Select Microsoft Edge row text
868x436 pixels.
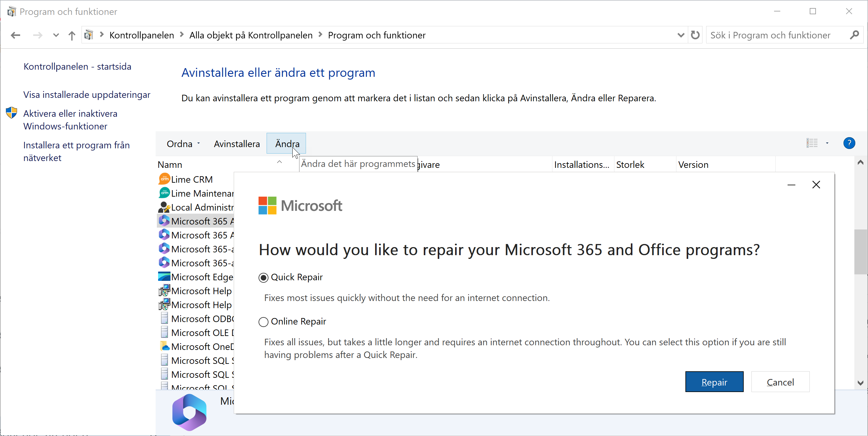point(202,277)
